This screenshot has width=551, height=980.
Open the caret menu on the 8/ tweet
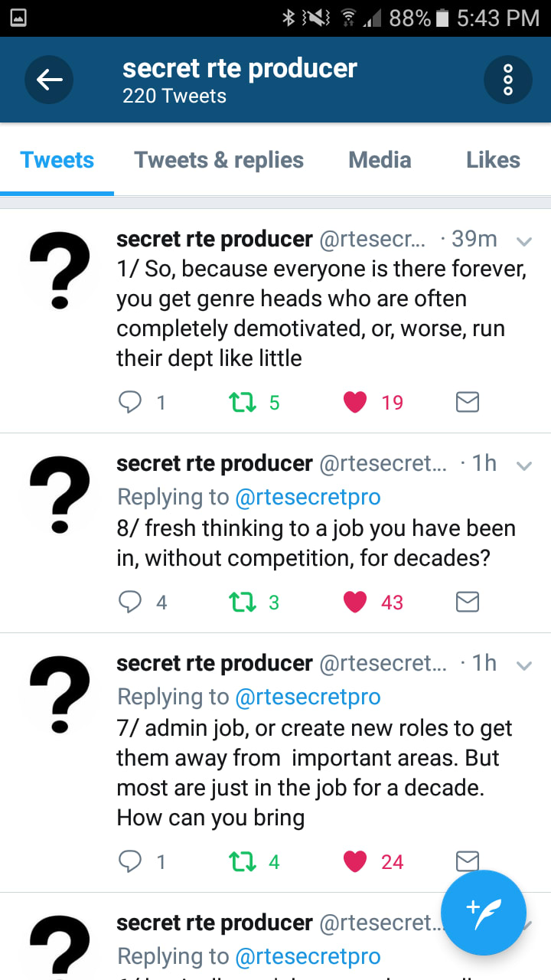pos(524,465)
